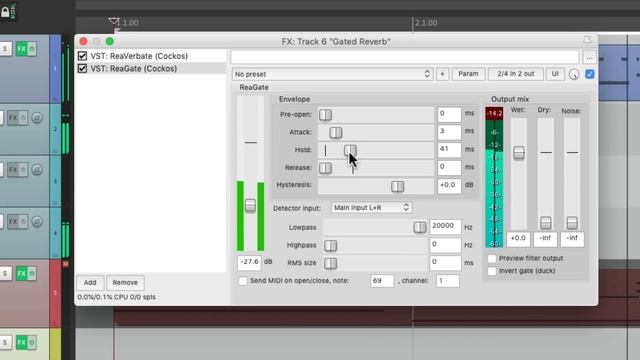This screenshot has height=360, width=640.
Task: Enable the ReaVerbate plugin checkbox
Action: [x=82, y=56]
